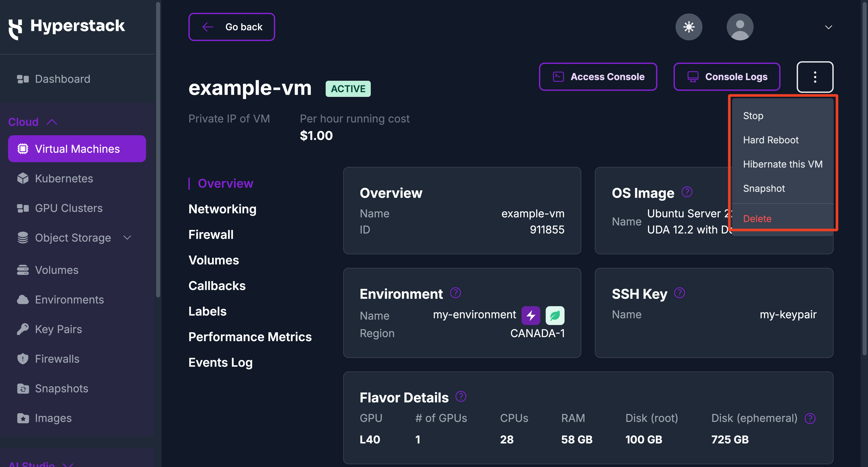Click purple lightning bolt environment badge

point(531,315)
